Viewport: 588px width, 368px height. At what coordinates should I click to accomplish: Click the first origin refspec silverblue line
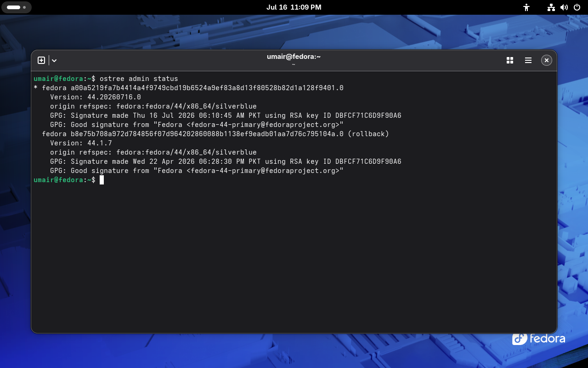(153, 106)
